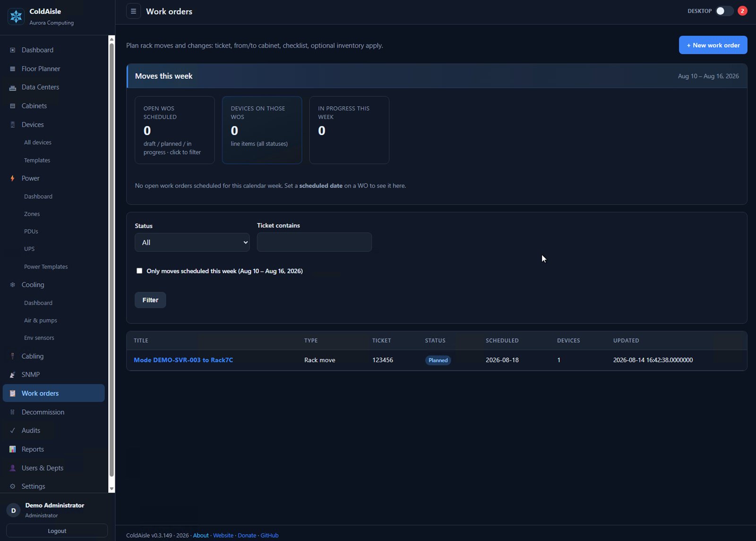Click the Data Centers building icon
Screen dimensions: 756x541
[13, 87]
